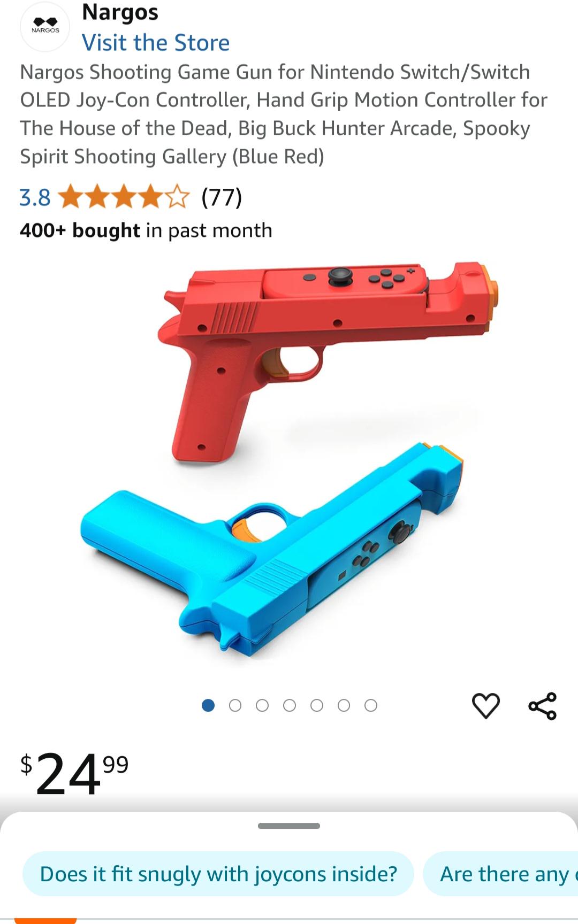Select the fifth image carousel dot
578x924 pixels.
click(317, 705)
